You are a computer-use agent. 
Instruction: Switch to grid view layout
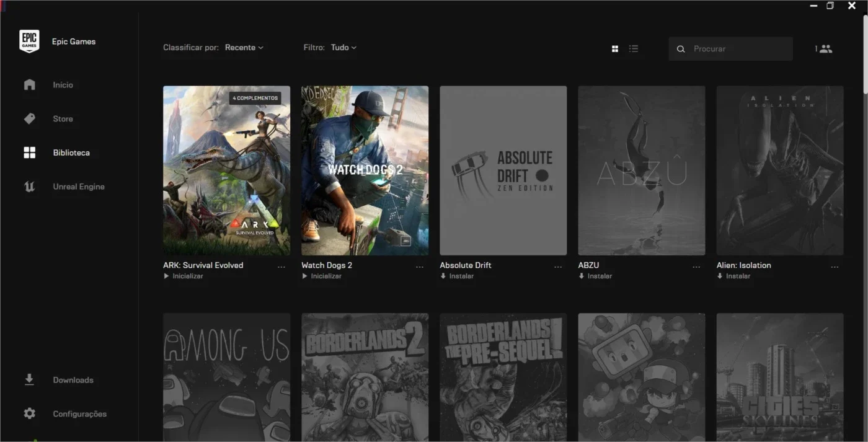click(x=615, y=49)
